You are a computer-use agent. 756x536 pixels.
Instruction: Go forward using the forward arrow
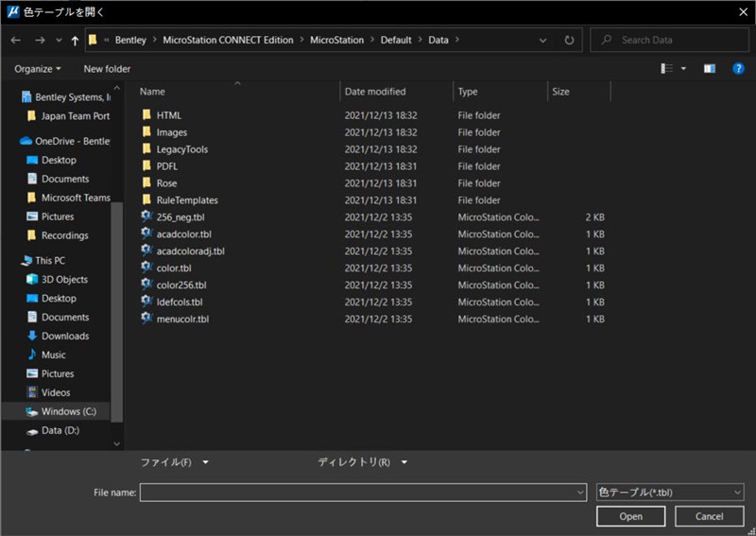point(40,40)
